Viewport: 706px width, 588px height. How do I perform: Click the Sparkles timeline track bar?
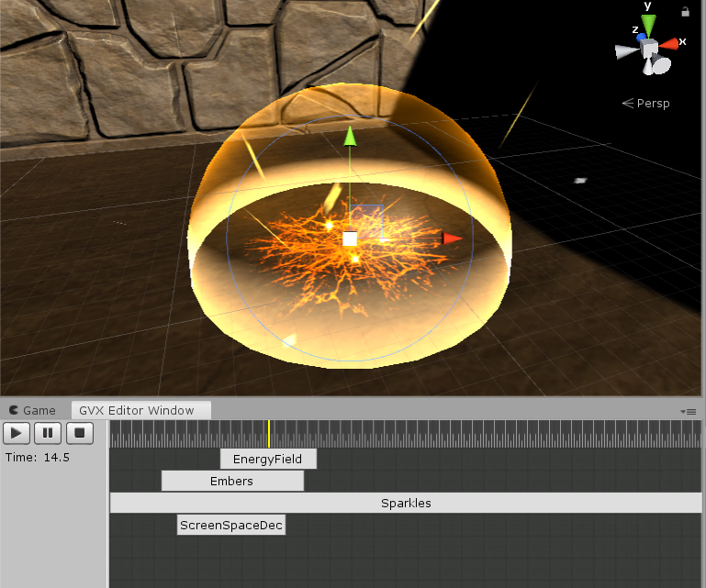[x=406, y=503]
